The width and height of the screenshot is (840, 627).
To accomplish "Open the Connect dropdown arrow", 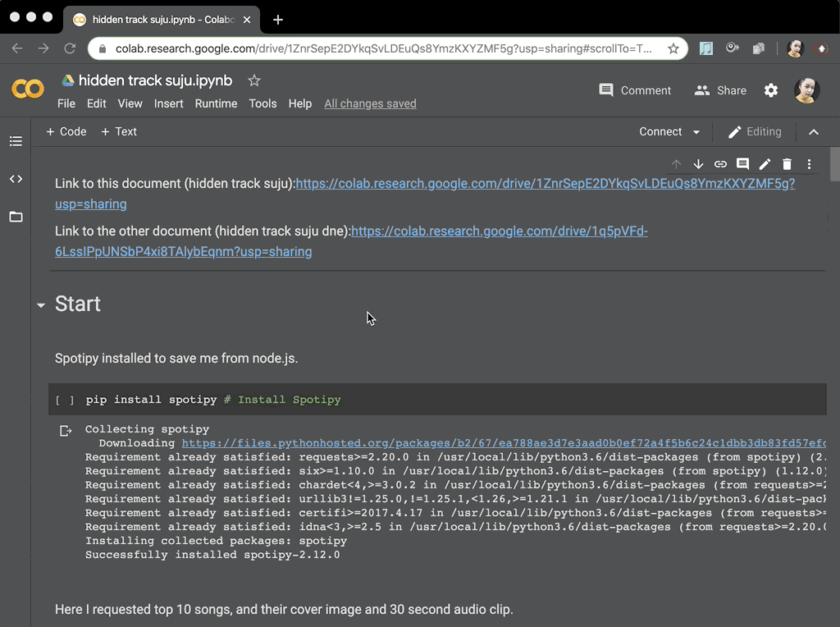I will point(696,132).
